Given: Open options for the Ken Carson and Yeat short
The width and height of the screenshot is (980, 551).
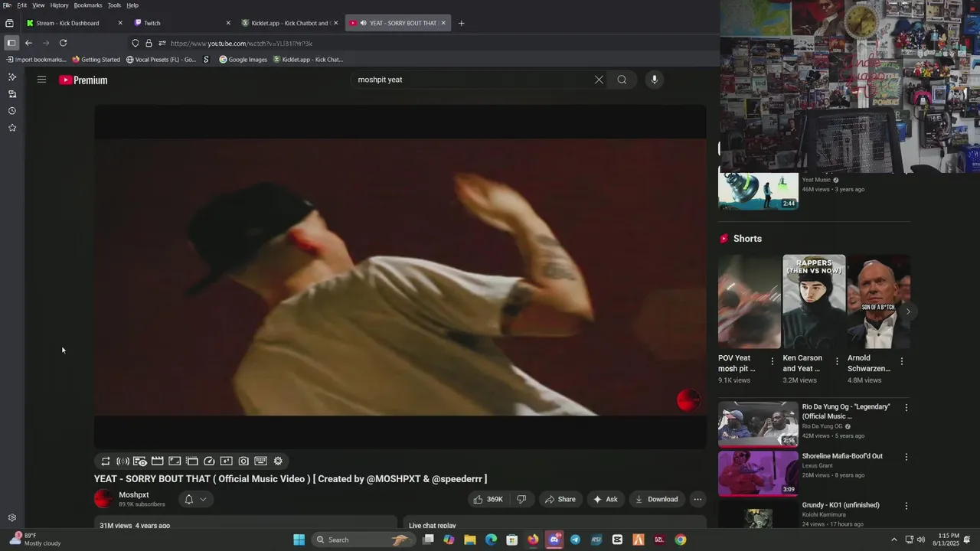Looking at the screenshot, I should tap(837, 361).
